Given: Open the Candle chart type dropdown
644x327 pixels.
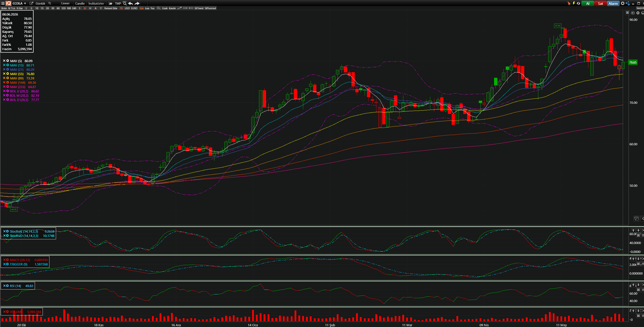Looking at the screenshot, I should (80, 3).
